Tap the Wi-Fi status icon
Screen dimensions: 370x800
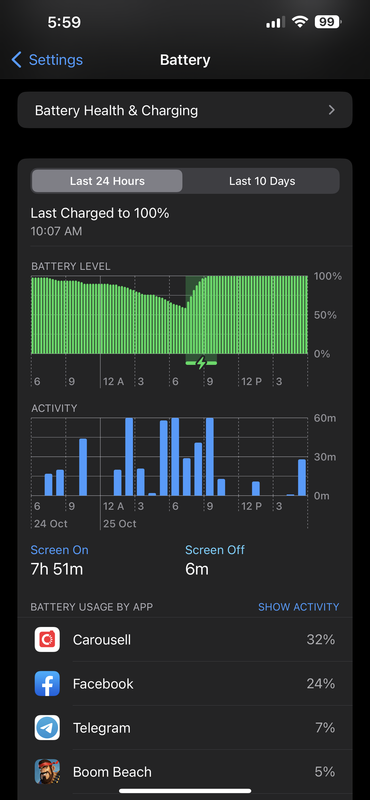(x=300, y=22)
